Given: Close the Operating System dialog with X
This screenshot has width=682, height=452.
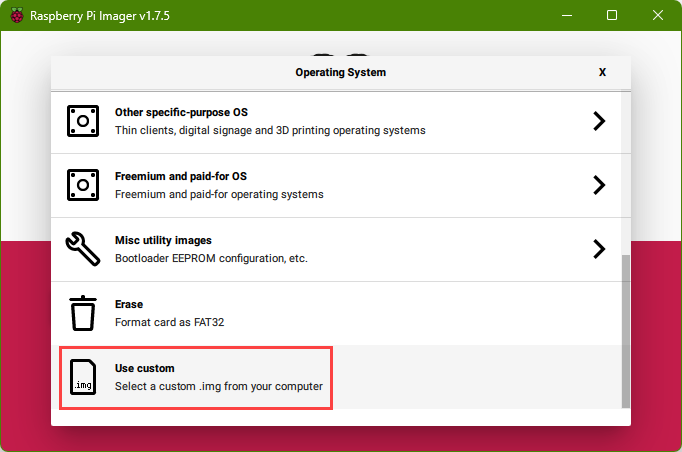Looking at the screenshot, I should [x=602, y=72].
